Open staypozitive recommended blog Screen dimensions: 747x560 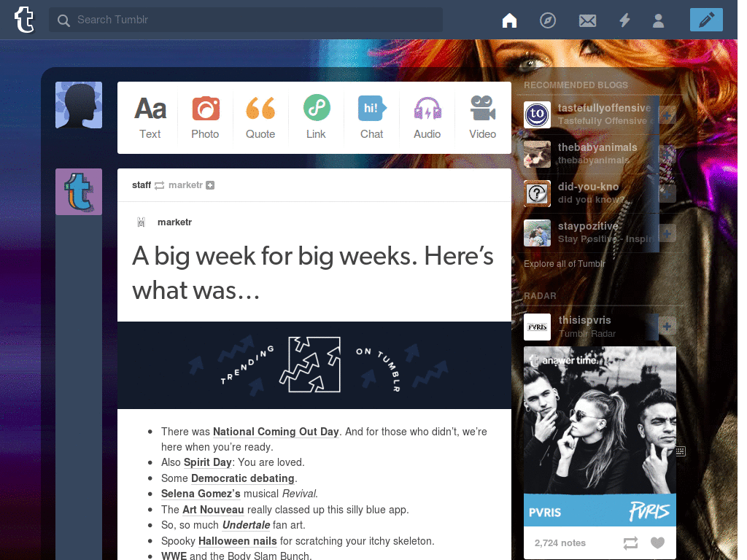click(x=588, y=226)
